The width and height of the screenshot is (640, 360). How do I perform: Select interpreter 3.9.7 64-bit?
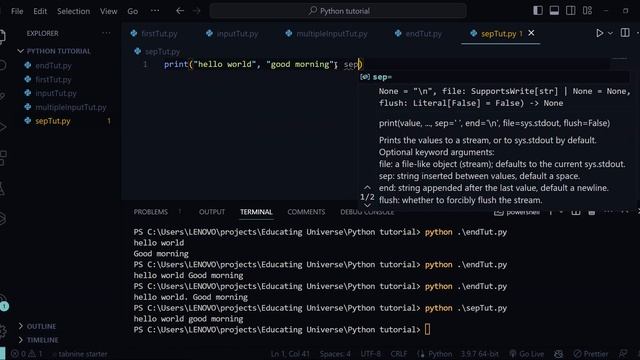tap(480, 354)
